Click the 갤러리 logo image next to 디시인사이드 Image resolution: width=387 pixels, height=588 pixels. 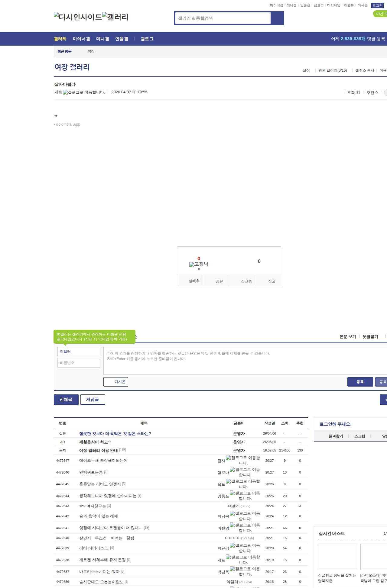click(115, 17)
